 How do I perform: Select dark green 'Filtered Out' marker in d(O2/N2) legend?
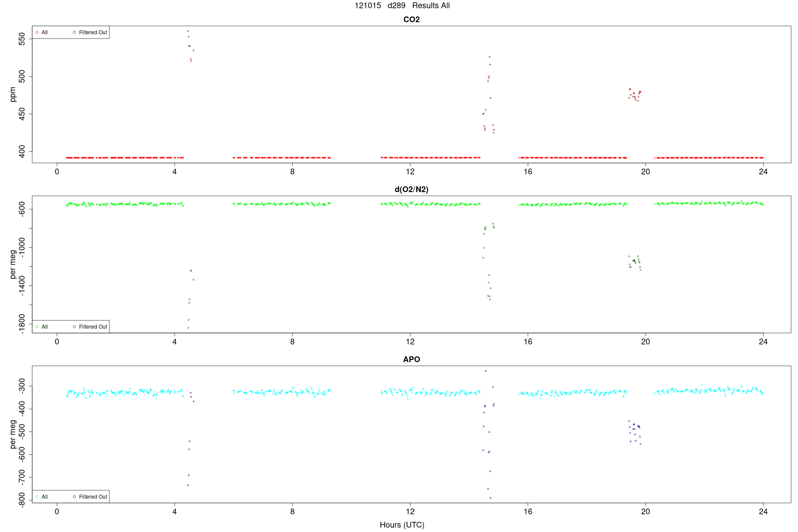pos(74,327)
